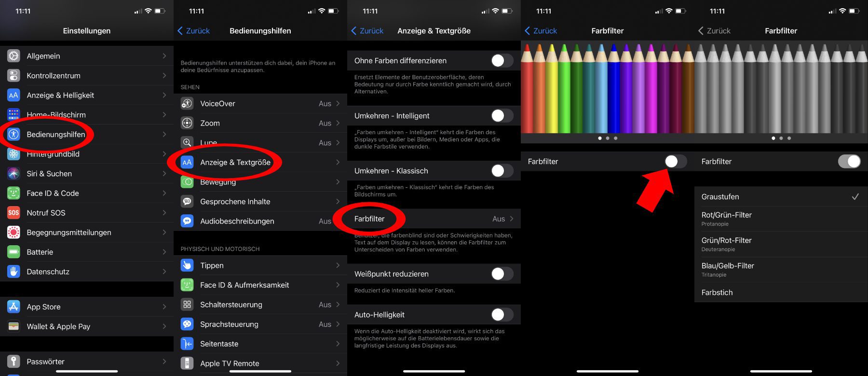Enable Ohne Farben differenzieren switch
Screen dimensions: 868x376
(502, 61)
